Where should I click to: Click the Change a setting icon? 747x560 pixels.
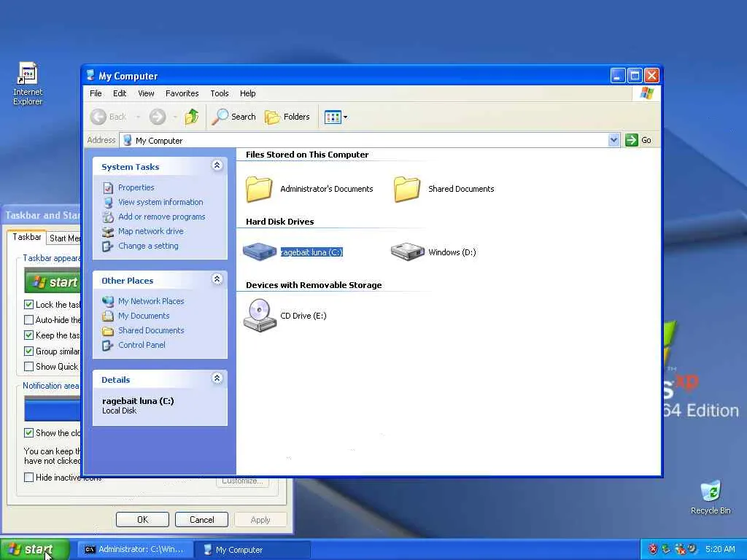tap(108, 246)
